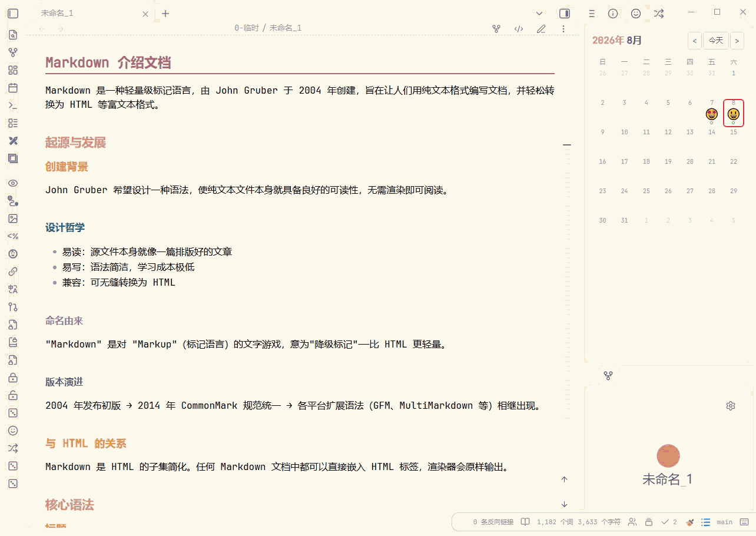Click the 0-临时 folder breadcrumb

coord(247,28)
